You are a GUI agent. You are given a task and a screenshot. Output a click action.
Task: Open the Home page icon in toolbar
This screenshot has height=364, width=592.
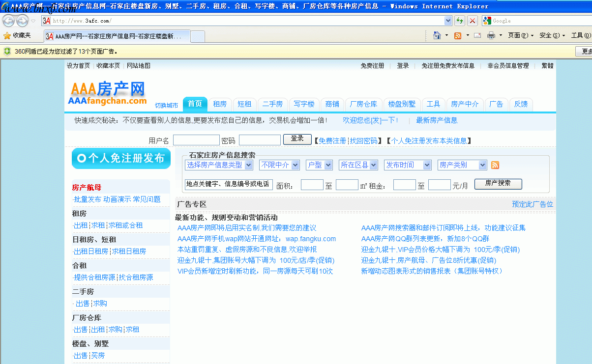437,35
